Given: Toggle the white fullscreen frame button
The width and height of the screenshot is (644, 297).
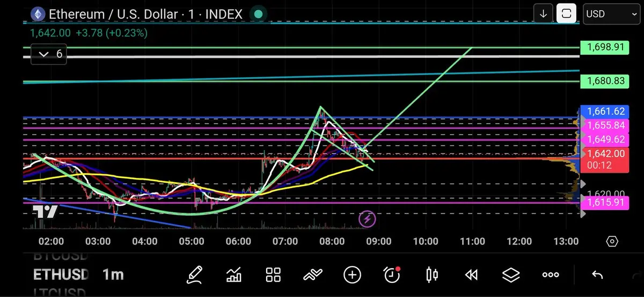Looking at the screenshot, I should pos(566,13).
